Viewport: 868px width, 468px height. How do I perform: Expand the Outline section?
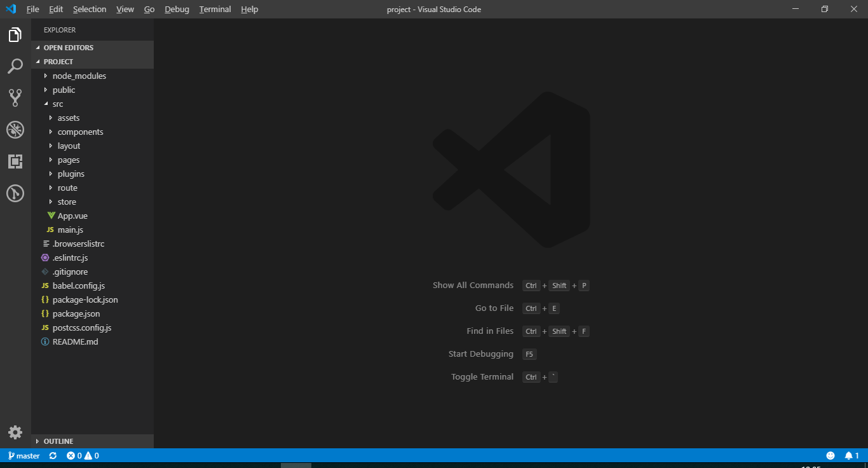coord(92,441)
